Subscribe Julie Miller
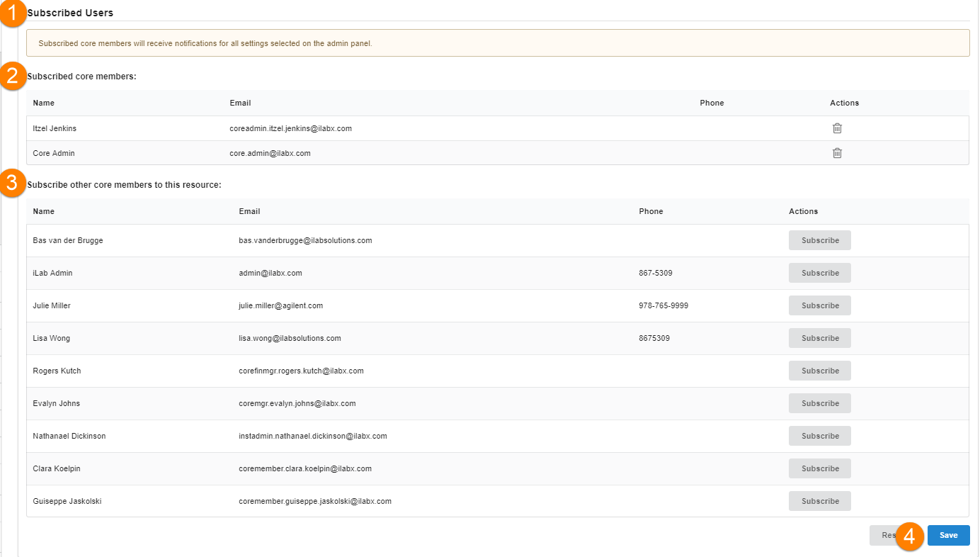Screen dimensions: 980x557 [x=820, y=305]
